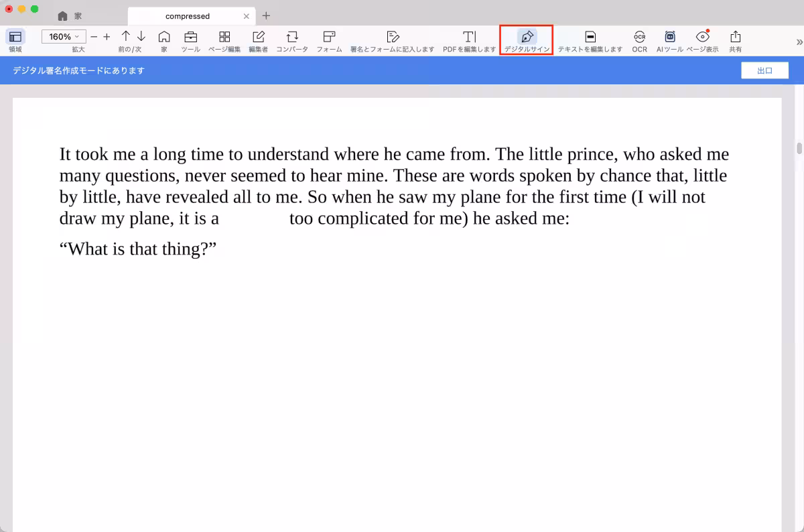The height and width of the screenshot is (532, 804).
Task: Select the コンバータ convert tool
Action: coord(292,37)
